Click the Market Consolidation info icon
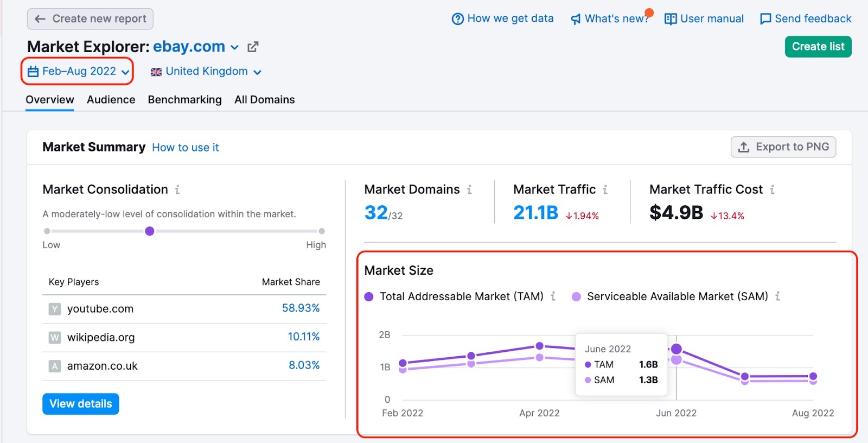This screenshot has height=443, width=868. (177, 189)
